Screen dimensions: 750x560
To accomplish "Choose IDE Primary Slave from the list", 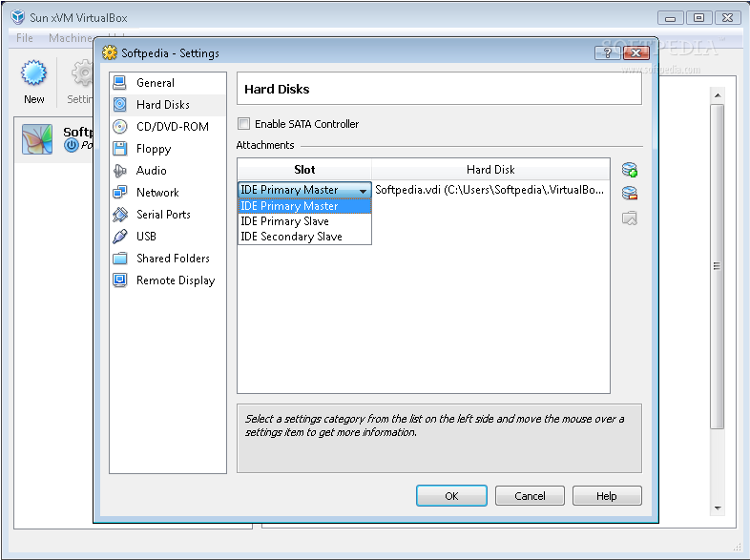I will [x=304, y=221].
